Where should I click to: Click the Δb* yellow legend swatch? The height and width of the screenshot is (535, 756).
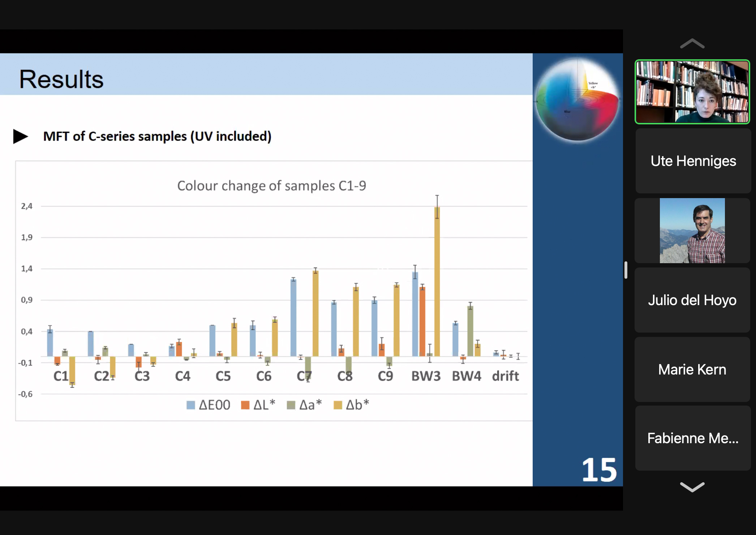pyautogui.click(x=338, y=405)
